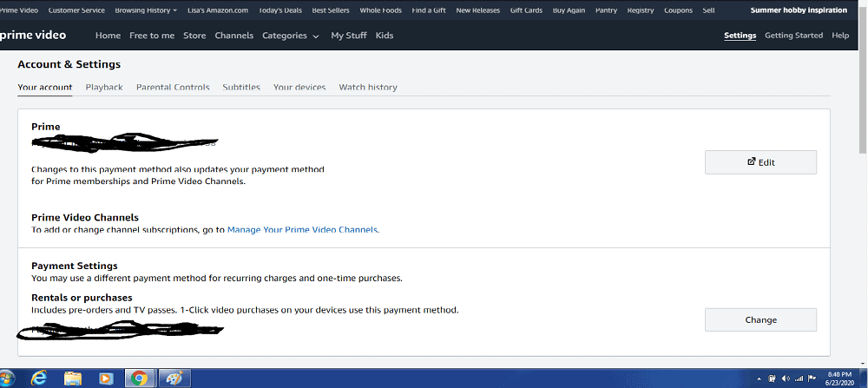868x388 pixels.
Task: Open the Channels menu item
Action: click(x=234, y=36)
